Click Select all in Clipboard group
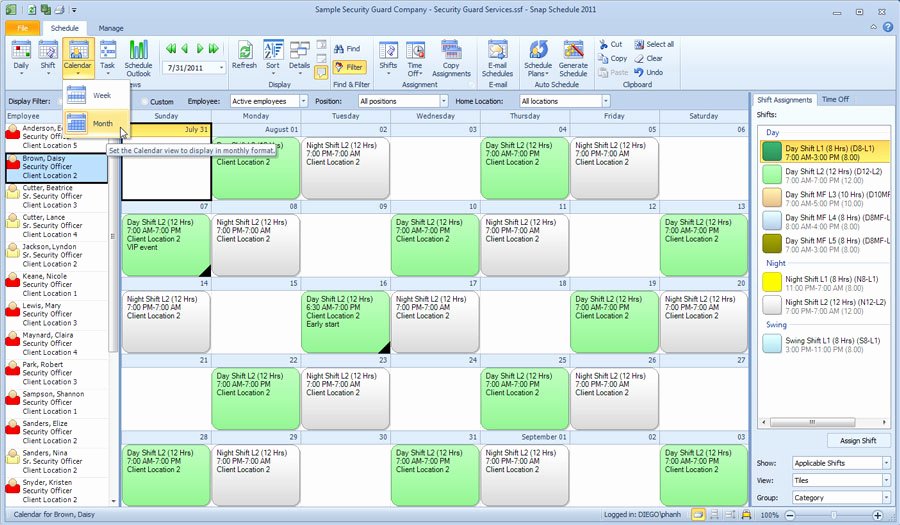The height and width of the screenshot is (525, 900). click(654, 44)
